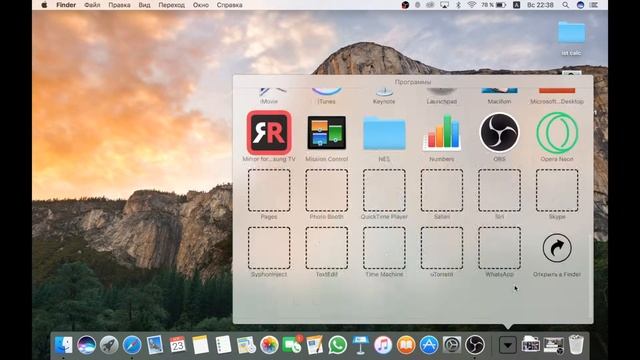Open Reminders list in the Dock

point(223,345)
